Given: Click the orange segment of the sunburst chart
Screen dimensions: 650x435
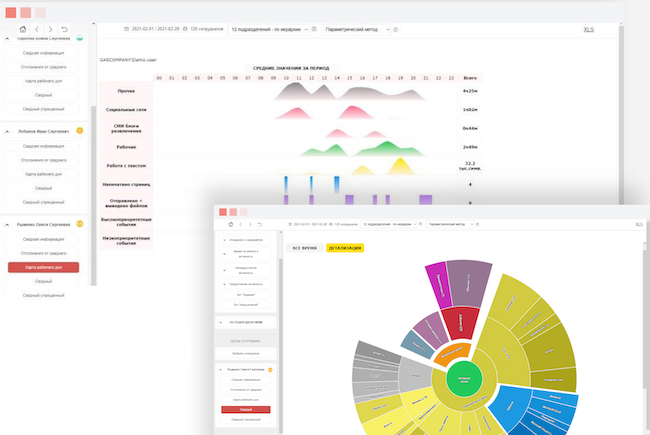Looking at the screenshot, I should 452,353.
